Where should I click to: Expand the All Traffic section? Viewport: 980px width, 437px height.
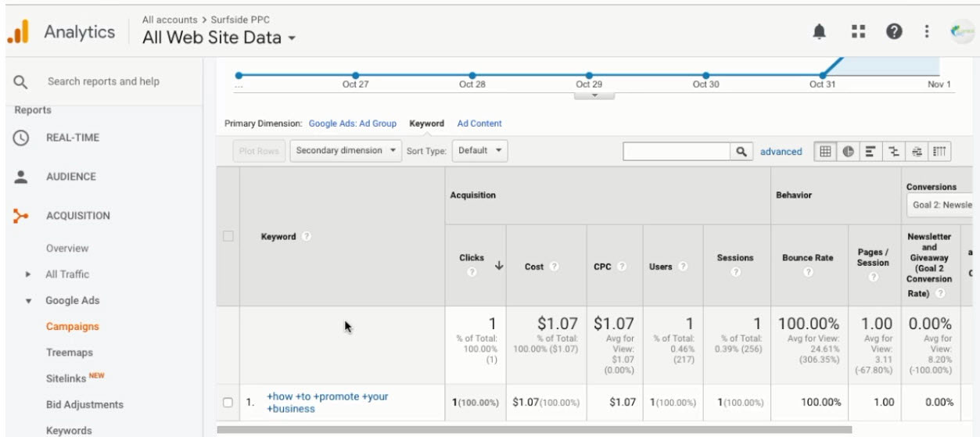[28, 274]
